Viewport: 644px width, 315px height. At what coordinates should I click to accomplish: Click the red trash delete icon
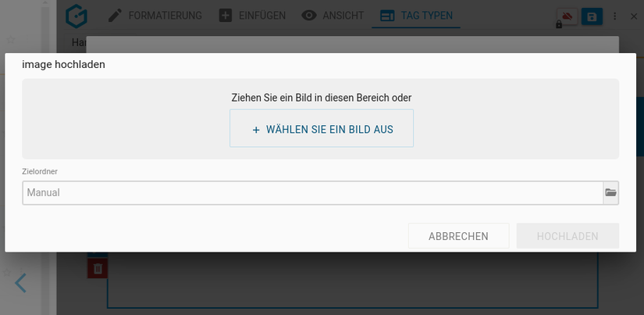[x=98, y=269]
